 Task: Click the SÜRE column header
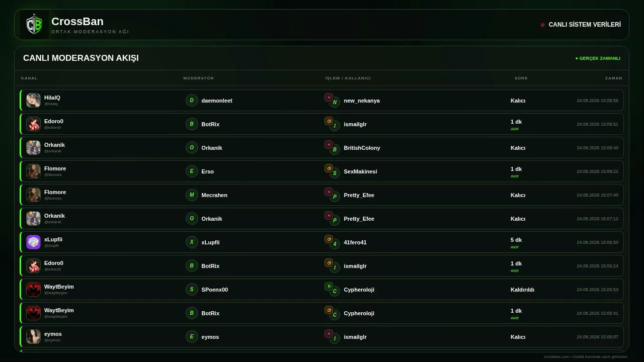coord(521,78)
